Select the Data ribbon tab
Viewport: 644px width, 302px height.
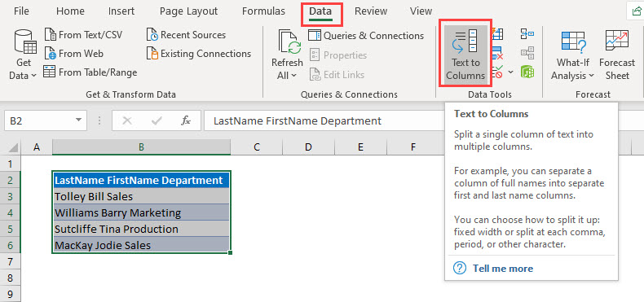pyautogui.click(x=320, y=12)
